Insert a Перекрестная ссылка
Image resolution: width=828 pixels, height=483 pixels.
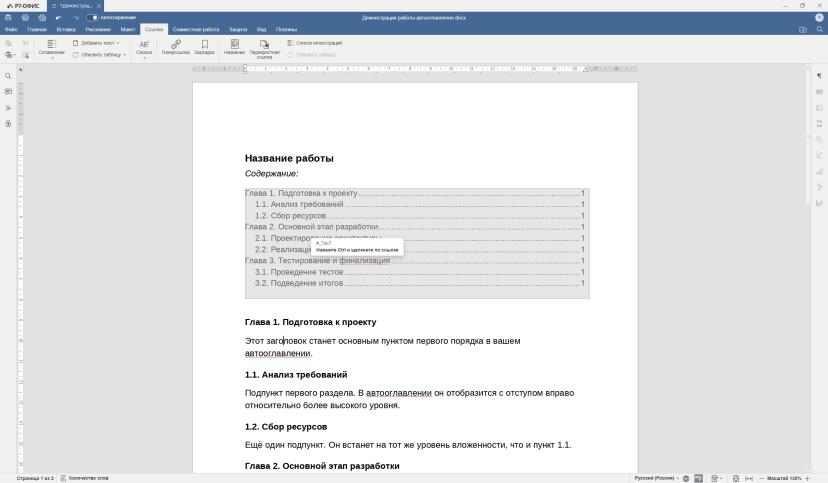[265, 49]
